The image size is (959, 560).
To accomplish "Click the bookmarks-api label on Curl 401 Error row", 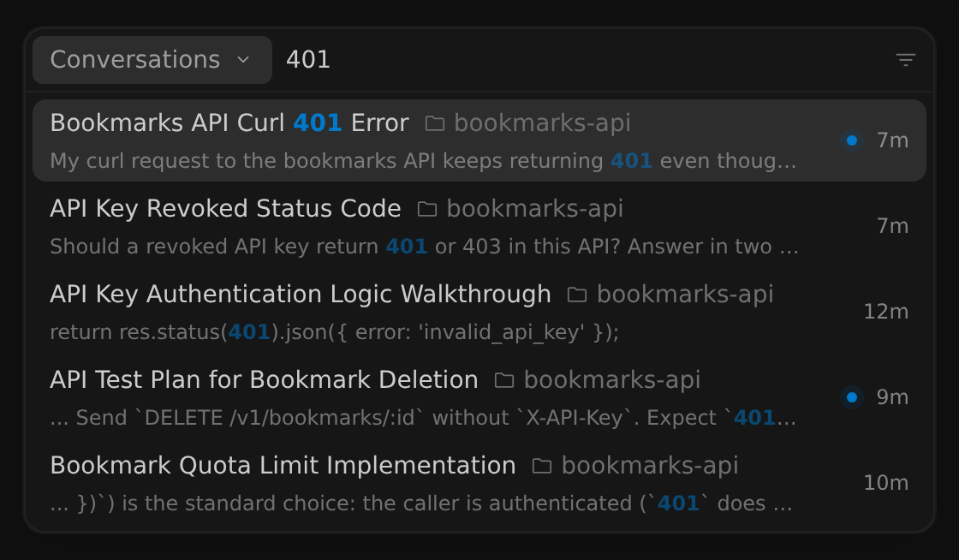I will tap(542, 123).
